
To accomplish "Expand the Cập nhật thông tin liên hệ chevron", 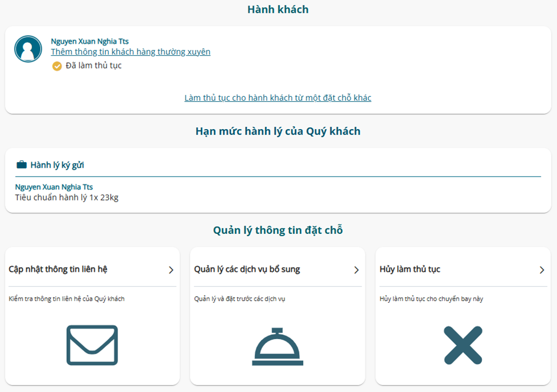I will [x=172, y=269].
